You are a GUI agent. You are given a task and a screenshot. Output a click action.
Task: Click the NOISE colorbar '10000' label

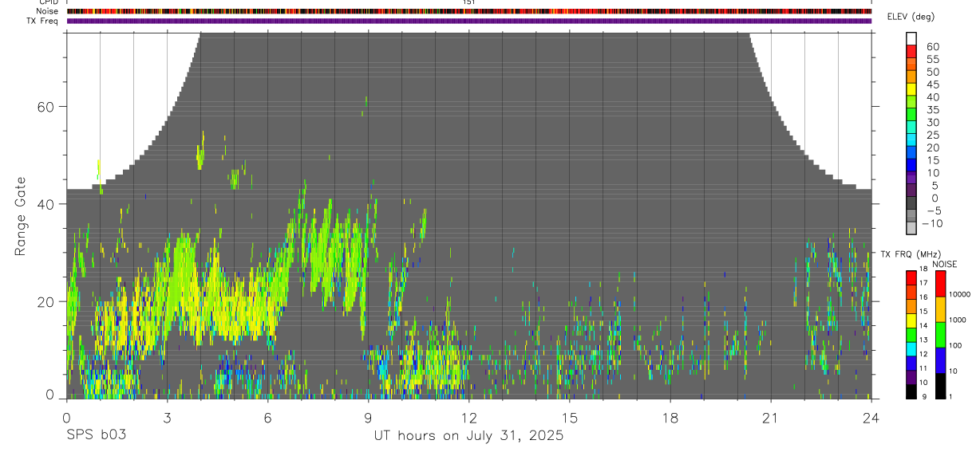(959, 295)
